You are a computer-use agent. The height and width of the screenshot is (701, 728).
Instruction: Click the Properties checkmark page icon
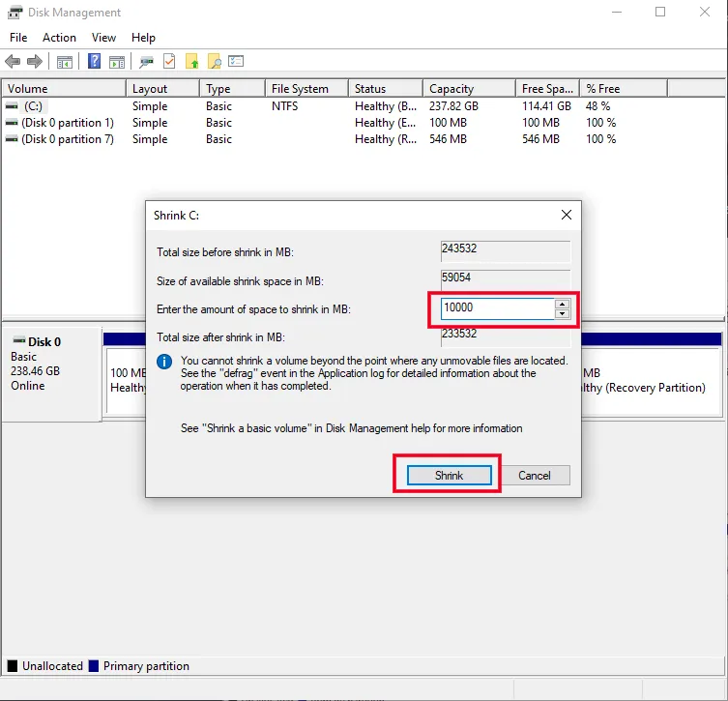click(169, 62)
